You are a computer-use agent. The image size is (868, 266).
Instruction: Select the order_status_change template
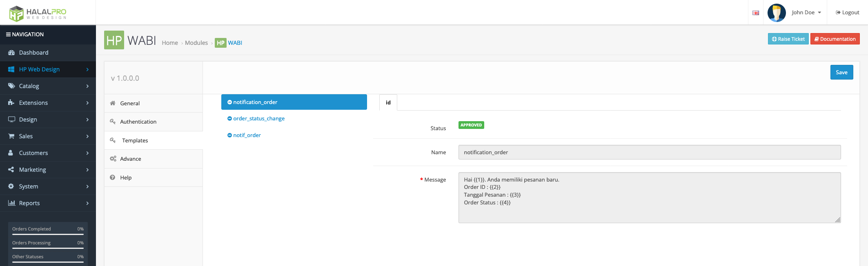click(259, 119)
